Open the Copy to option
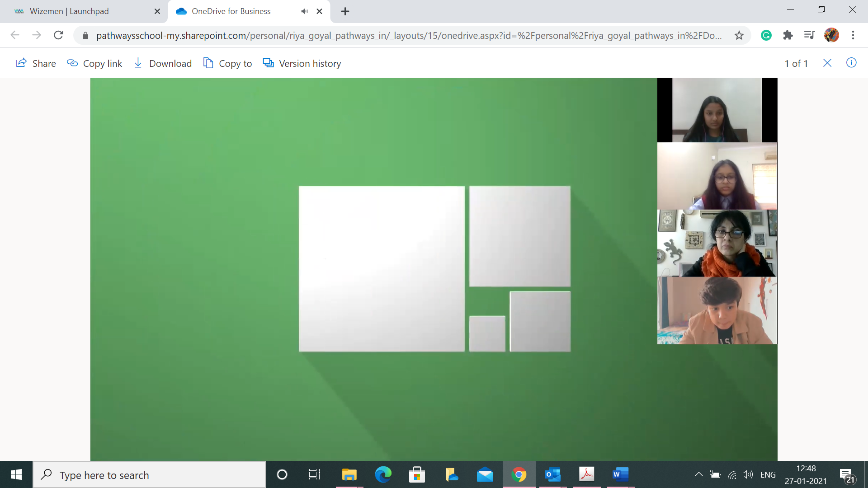 click(x=227, y=63)
